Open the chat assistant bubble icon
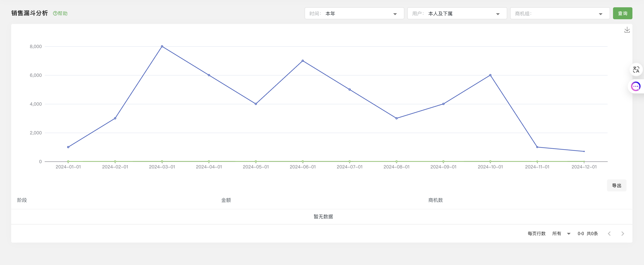644x265 pixels. [635, 86]
